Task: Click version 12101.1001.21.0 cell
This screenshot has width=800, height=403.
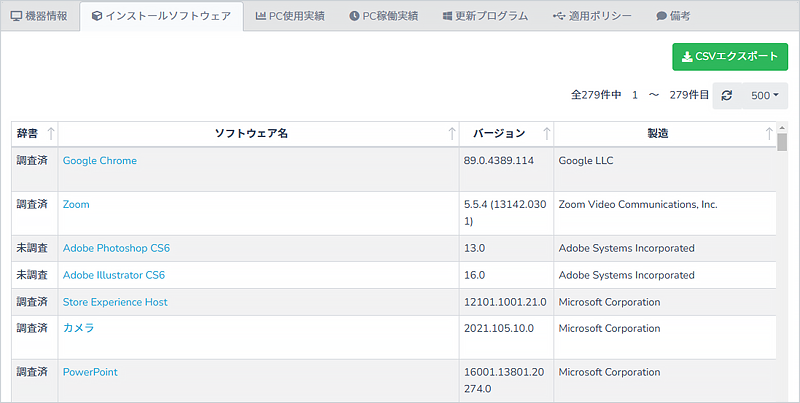Action: [505, 302]
